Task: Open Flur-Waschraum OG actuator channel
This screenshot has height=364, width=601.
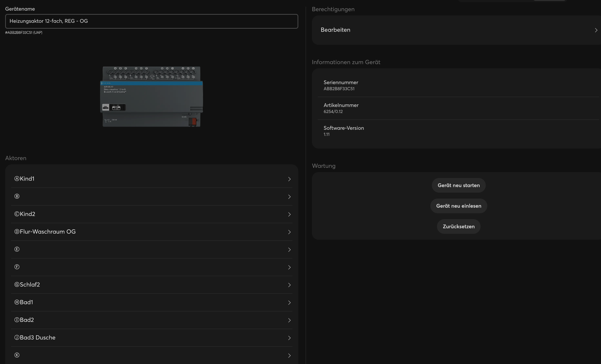Action: coord(151,232)
